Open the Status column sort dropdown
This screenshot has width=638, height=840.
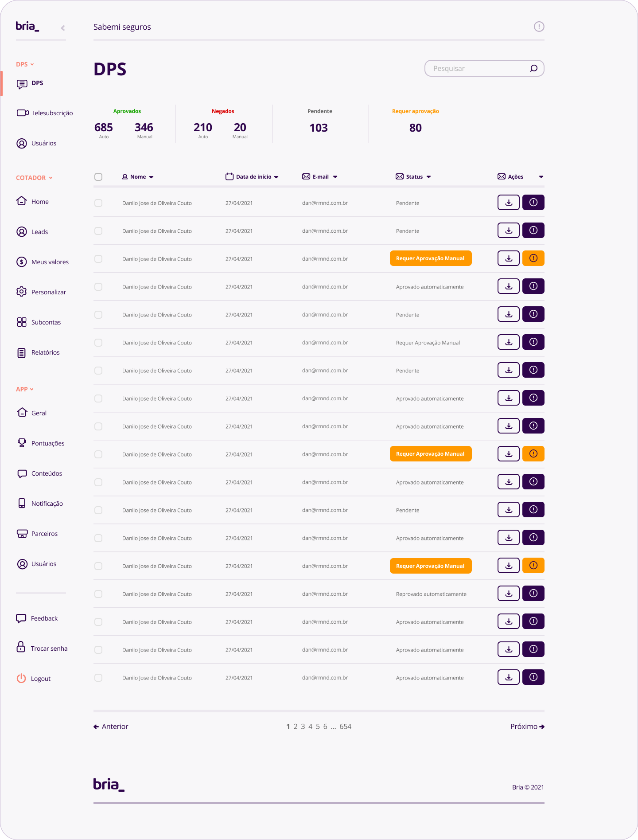pos(428,177)
